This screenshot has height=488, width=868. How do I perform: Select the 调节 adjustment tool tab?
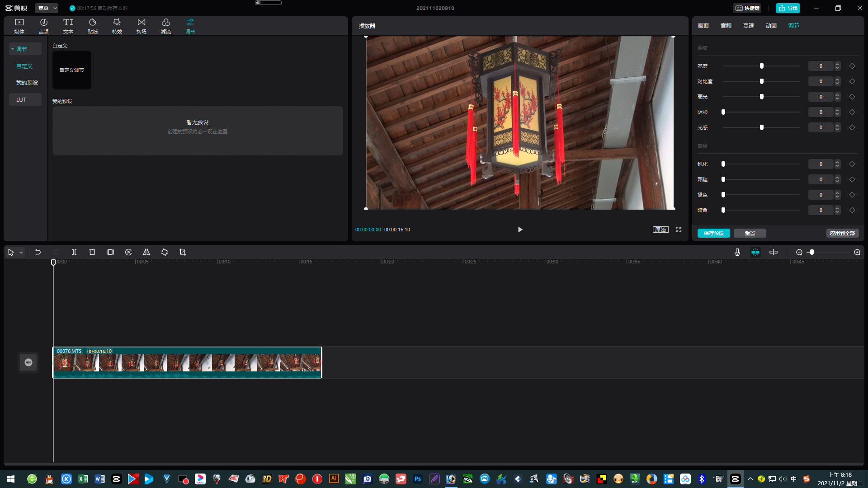pyautogui.click(x=190, y=26)
